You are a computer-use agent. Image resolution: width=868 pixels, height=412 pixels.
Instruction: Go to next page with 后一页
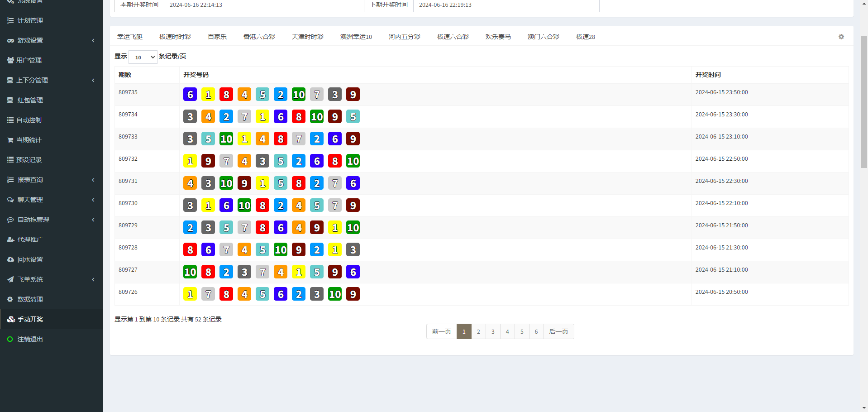point(558,331)
